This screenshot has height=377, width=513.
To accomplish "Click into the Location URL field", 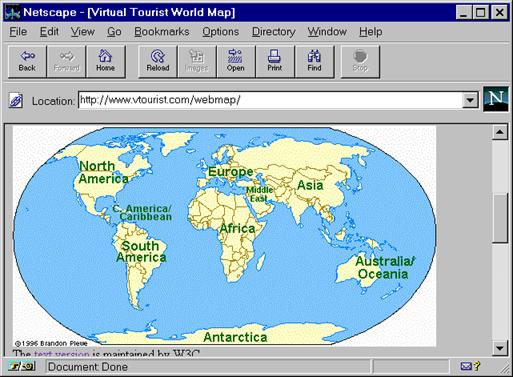I will [270, 100].
